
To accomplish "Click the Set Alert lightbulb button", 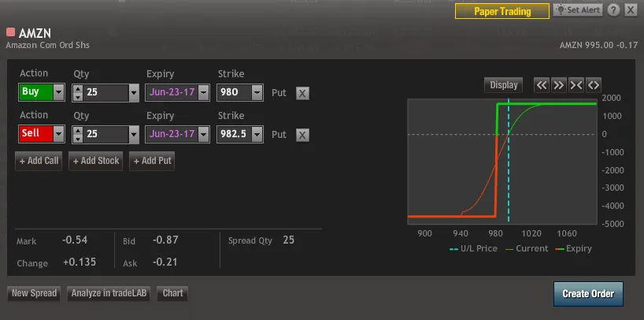I will tap(578, 10).
